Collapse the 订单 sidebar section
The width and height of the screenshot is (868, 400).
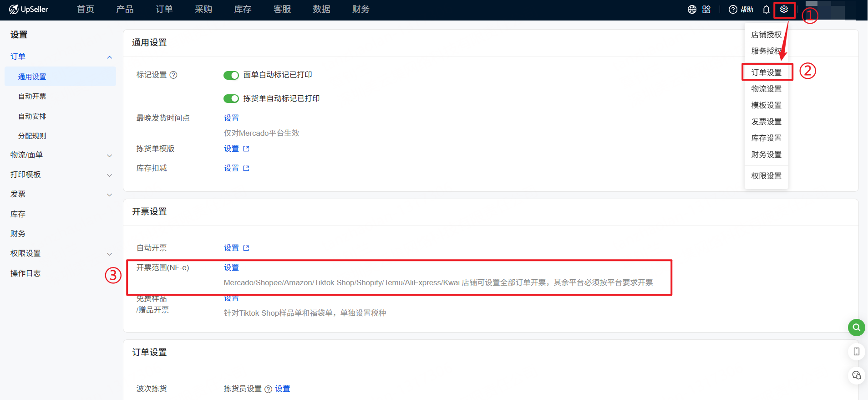click(x=109, y=57)
